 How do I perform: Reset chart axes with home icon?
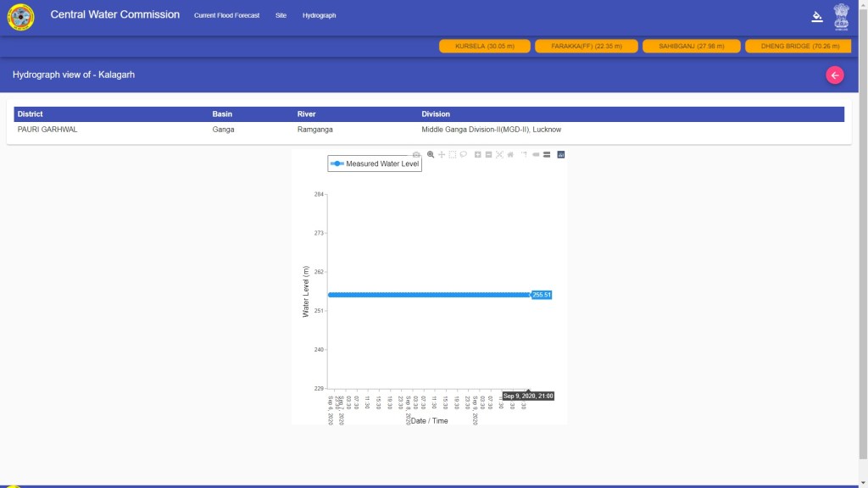510,155
